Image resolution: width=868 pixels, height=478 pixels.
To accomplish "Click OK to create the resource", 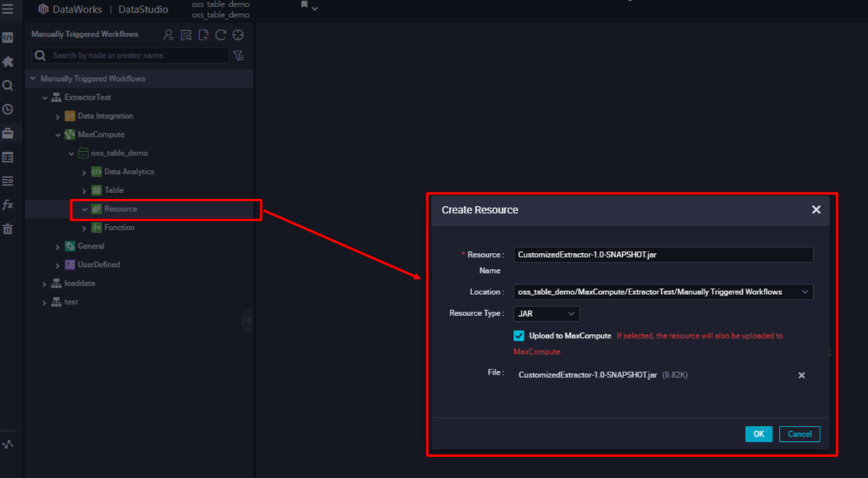I will click(x=759, y=434).
